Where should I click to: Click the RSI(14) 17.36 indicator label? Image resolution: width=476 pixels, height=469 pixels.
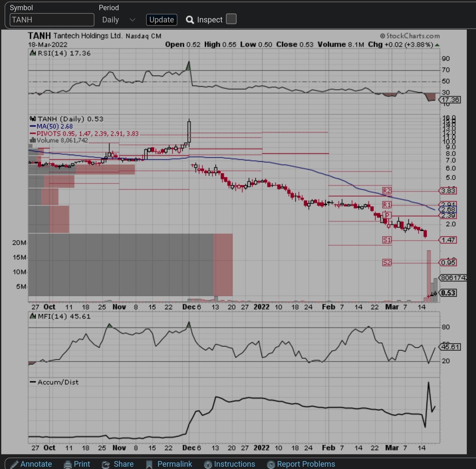tap(60, 53)
